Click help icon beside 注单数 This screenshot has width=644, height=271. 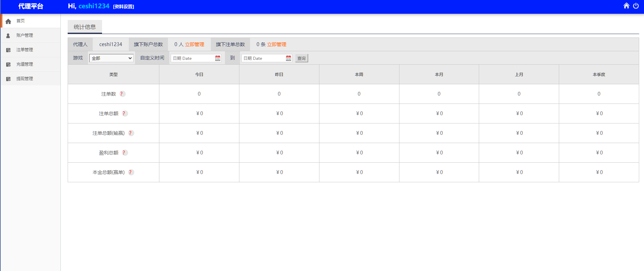click(x=122, y=94)
